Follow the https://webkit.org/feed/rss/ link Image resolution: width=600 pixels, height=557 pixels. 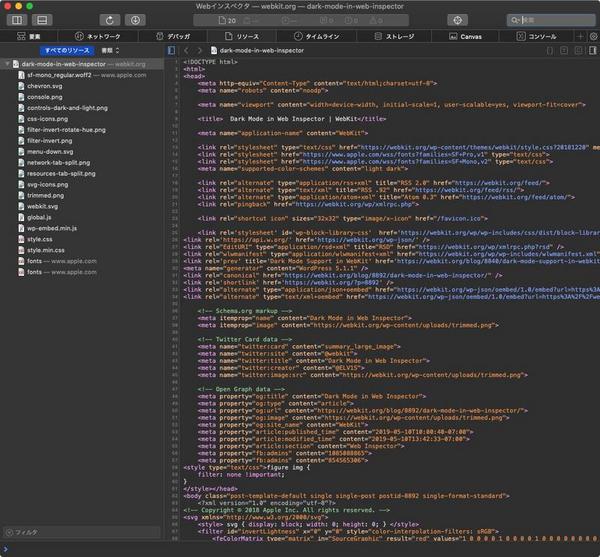pos(467,190)
